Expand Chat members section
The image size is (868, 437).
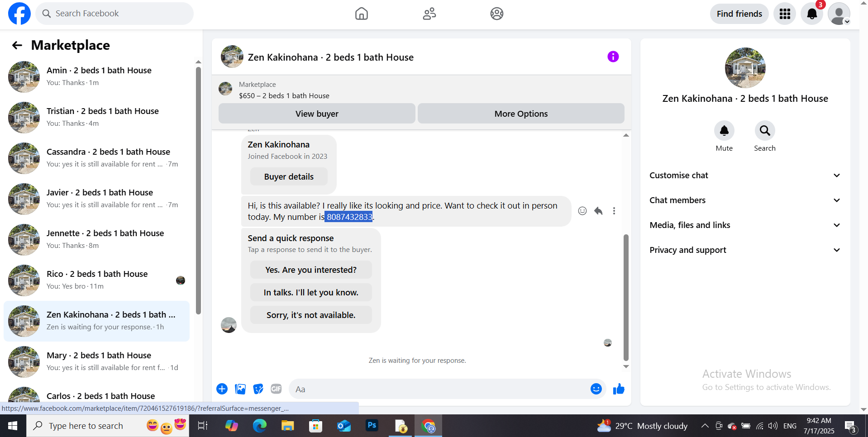(745, 200)
